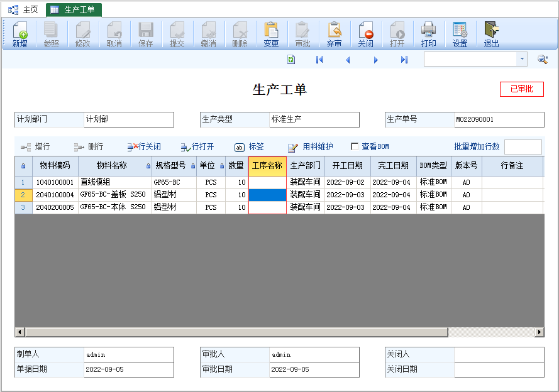Click cell 1040100001 in 物料编码
Viewport: 559px width, 392px height.
pos(55,182)
